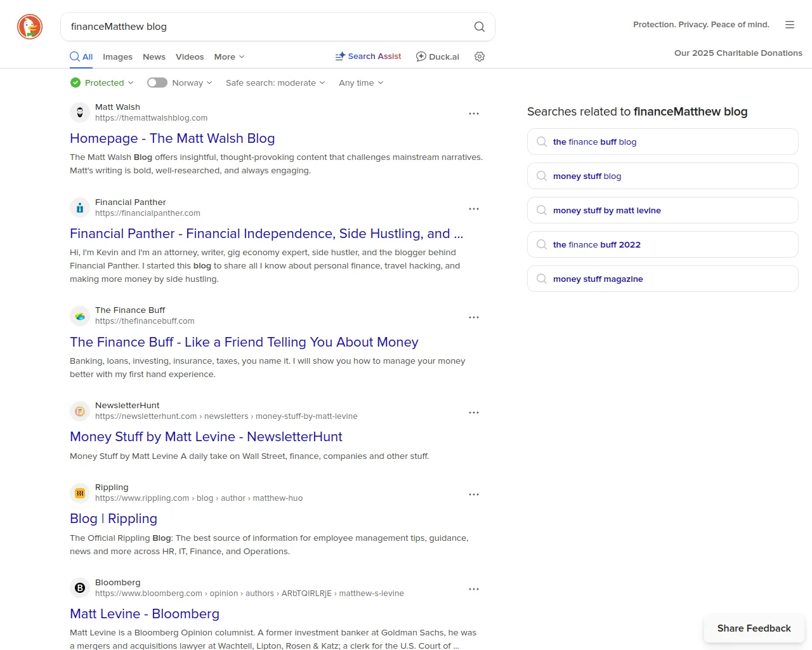Viewport: 812px width, 650px height.
Task: Open Our 2025 Charitable Donations link
Action: 738,53
